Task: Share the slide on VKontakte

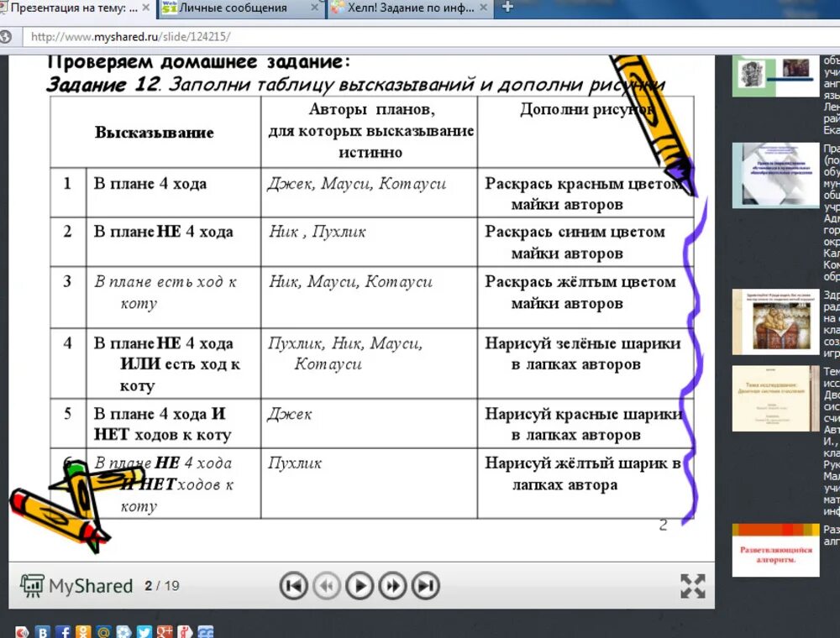Action: point(43,632)
